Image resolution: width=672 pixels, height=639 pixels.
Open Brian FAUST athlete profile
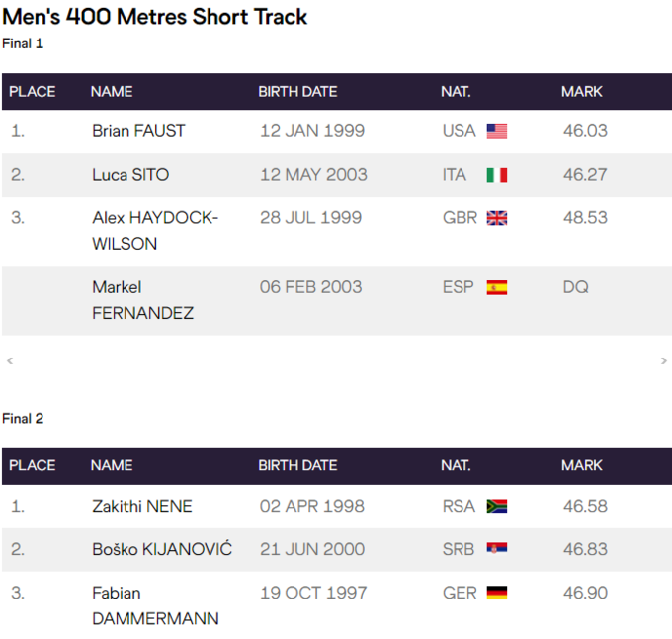pos(138,131)
